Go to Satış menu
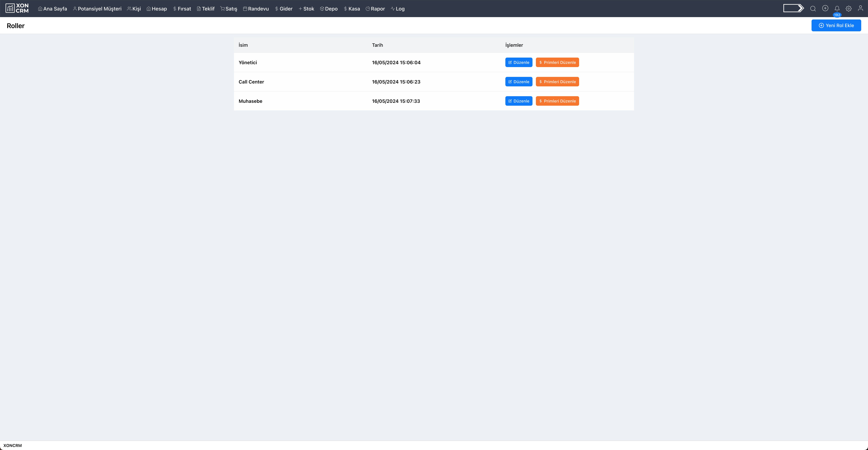This screenshot has width=868, height=450. [x=229, y=9]
